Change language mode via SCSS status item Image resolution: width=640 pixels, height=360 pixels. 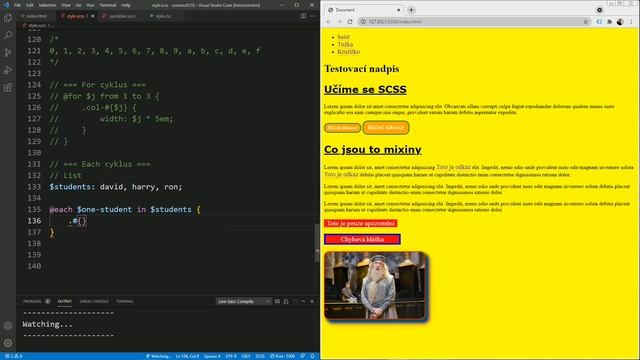tap(260, 356)
